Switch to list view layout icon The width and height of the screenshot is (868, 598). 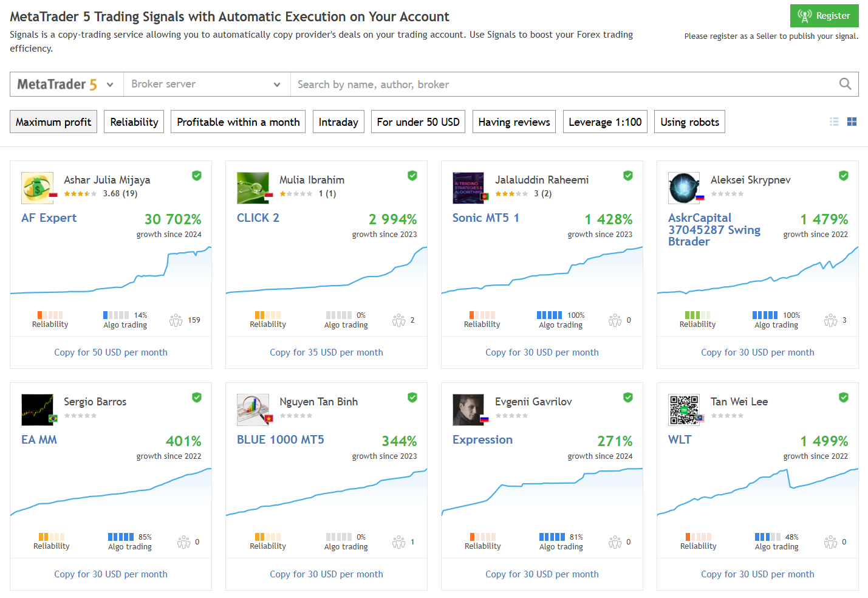(835, 122)
